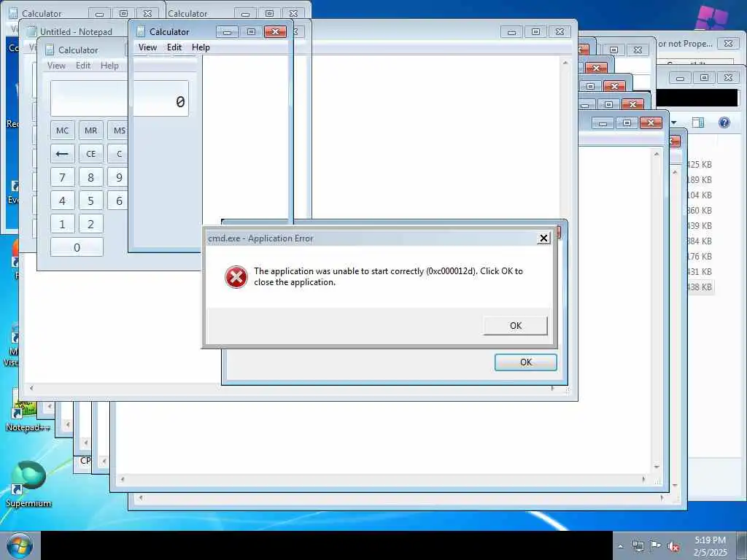Viewport: 747px width, 560px height.
Task: Click the 6 key on Calculator
Action: click(117, 201)
